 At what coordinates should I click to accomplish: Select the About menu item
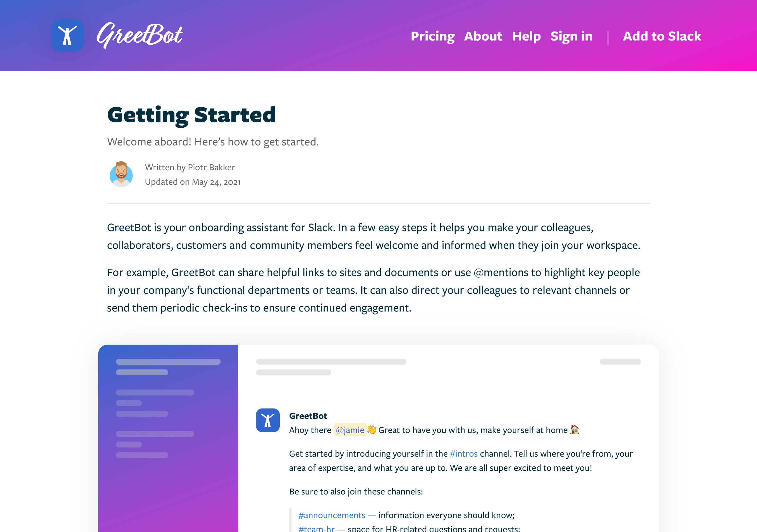[483, 35]
